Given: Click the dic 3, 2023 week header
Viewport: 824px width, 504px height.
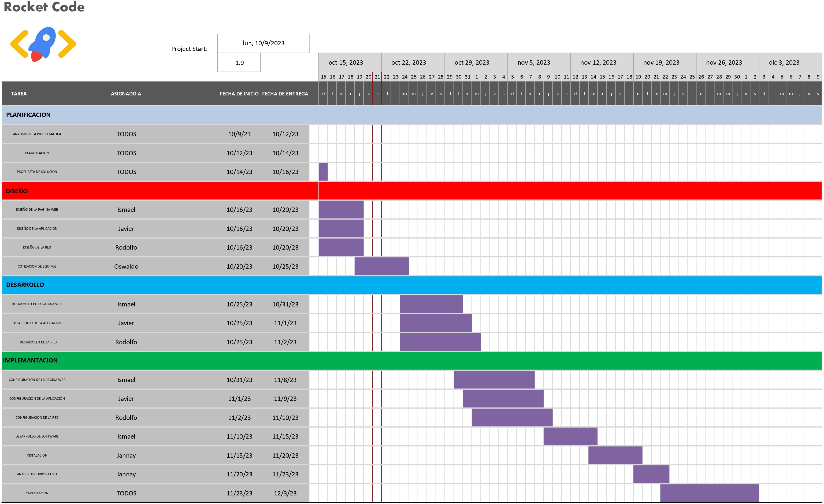Looking at the screenshot, I should (x=790, y=62).
